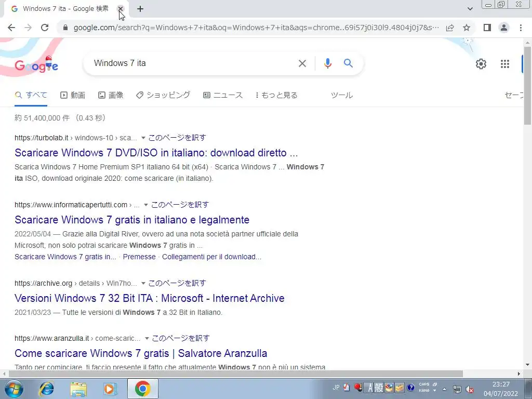Switch to the ニュース tab
The height and width of the screenshot is (399, 532).
223,96
